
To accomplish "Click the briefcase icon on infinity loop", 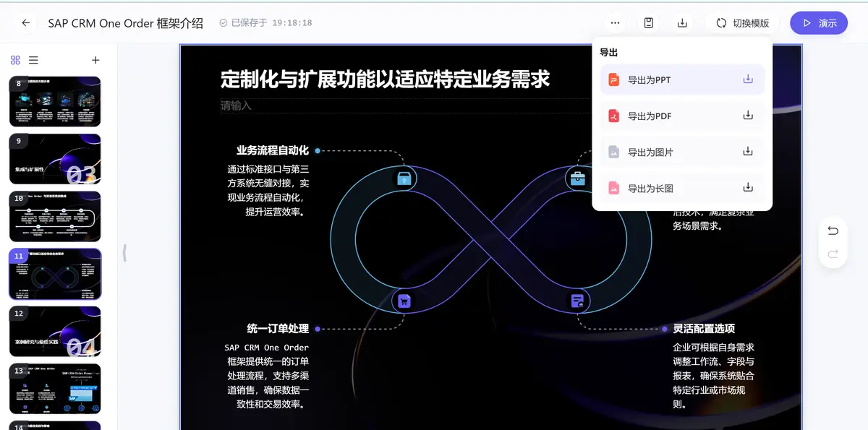I will point(577,178).
